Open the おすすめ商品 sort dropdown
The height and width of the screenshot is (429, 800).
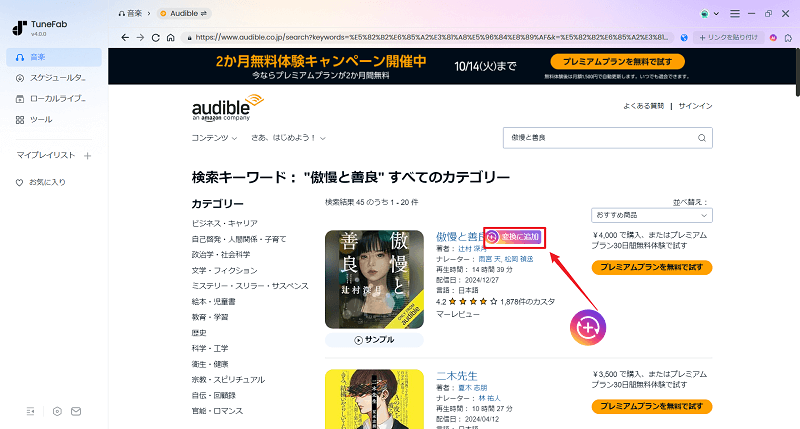click(652, 215)
